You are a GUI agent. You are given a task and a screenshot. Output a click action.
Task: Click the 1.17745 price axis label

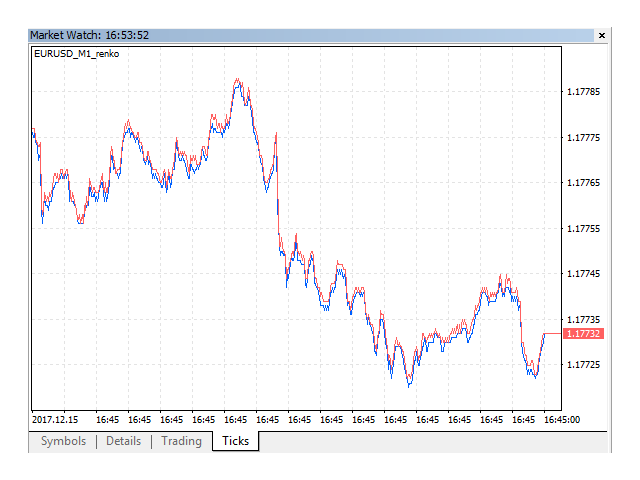(583, 273)
